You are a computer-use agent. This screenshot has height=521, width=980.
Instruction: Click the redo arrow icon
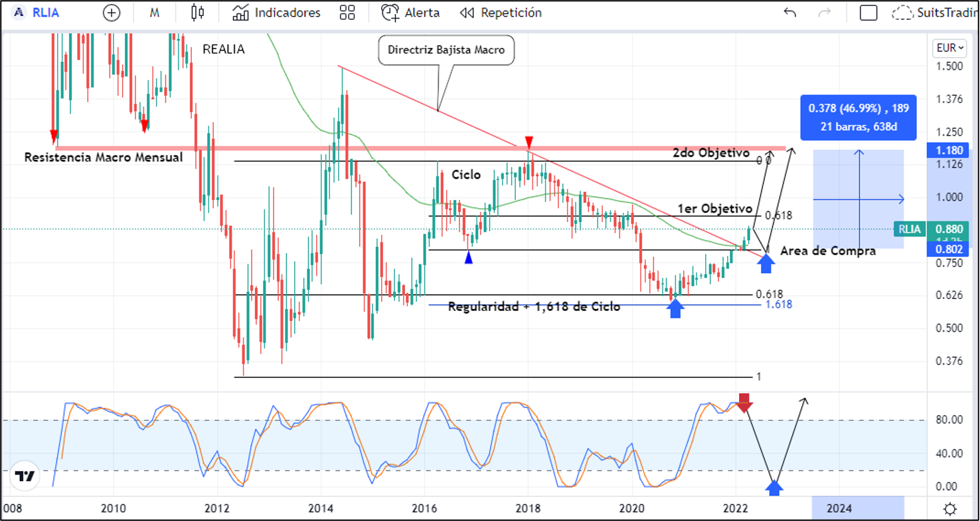click(825, 13)
